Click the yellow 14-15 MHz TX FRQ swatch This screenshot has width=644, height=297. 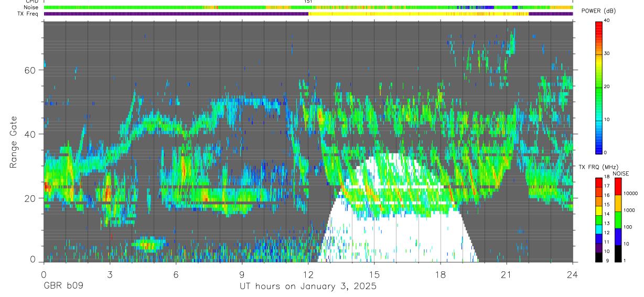(598, 210)
